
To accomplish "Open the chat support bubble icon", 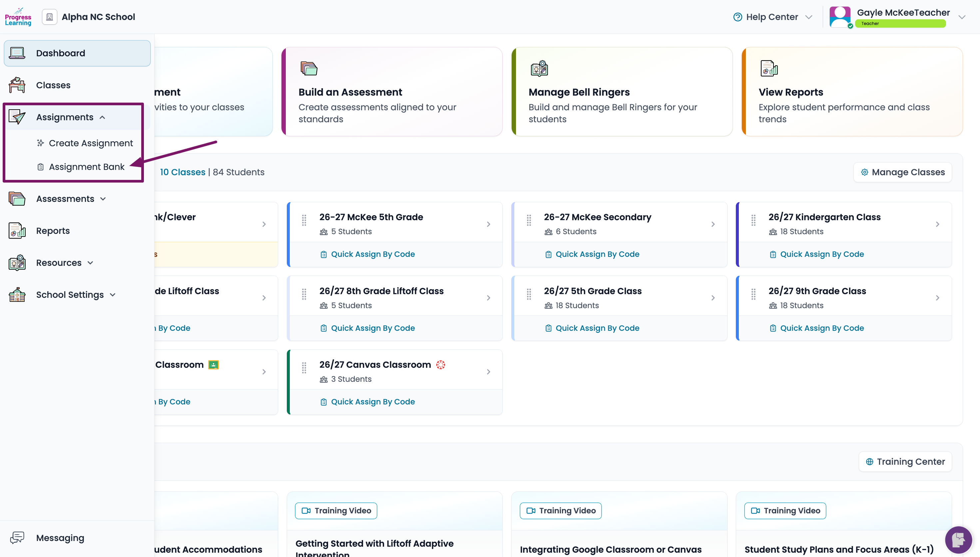I will click(958, 540).
